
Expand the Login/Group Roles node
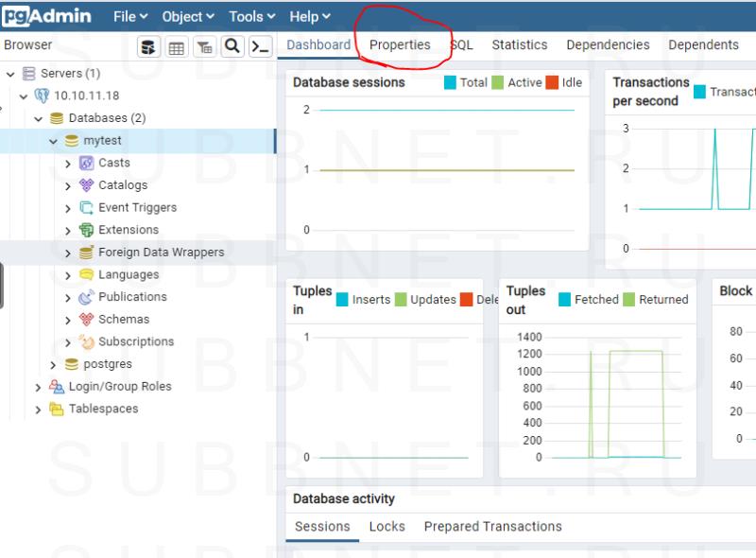coord(38,387)
